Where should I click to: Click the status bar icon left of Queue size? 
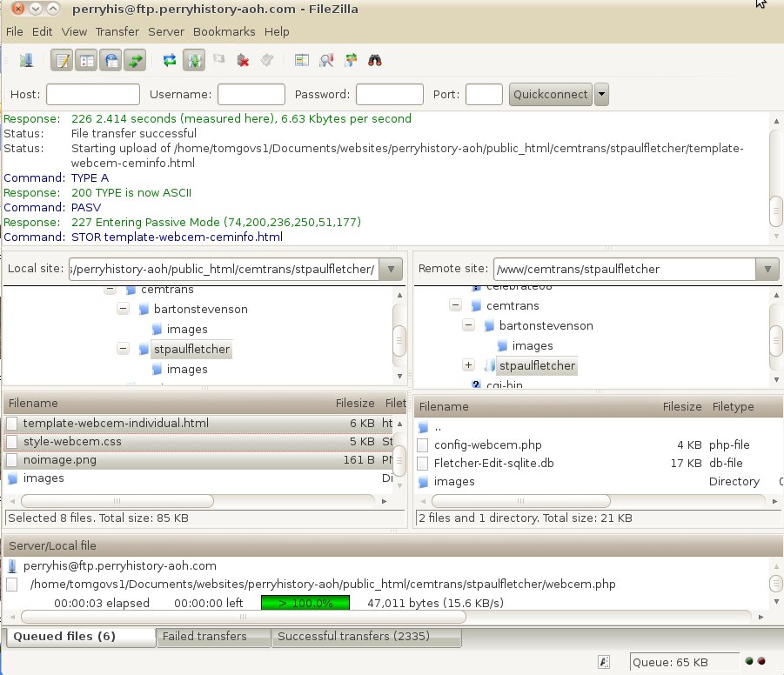point(604,663)
